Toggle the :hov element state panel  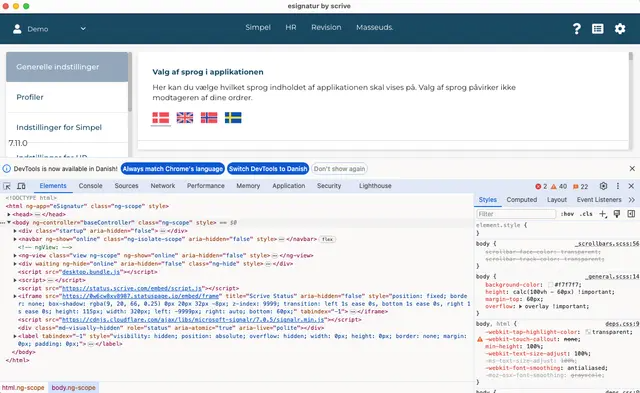click(567, 214)
